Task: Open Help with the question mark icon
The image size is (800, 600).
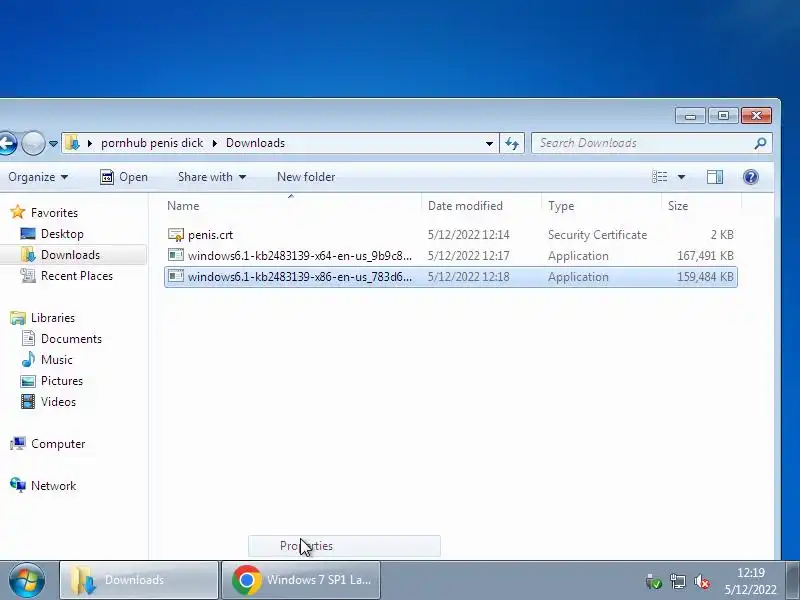Action: [x=751, y=177]
